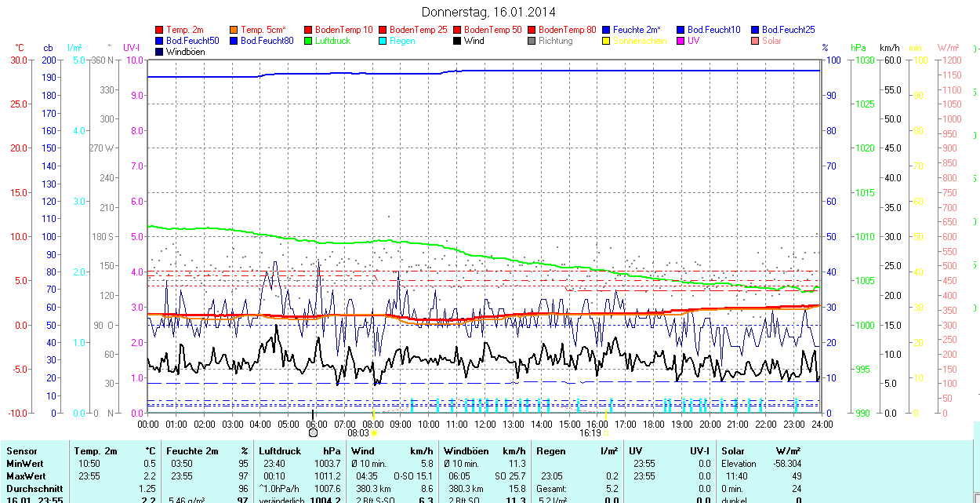This screenshot has height=503, width=980.
Task: Click the yellow Sonnenschein legend square
Action: pyautogui.click(x=607, y=41)
